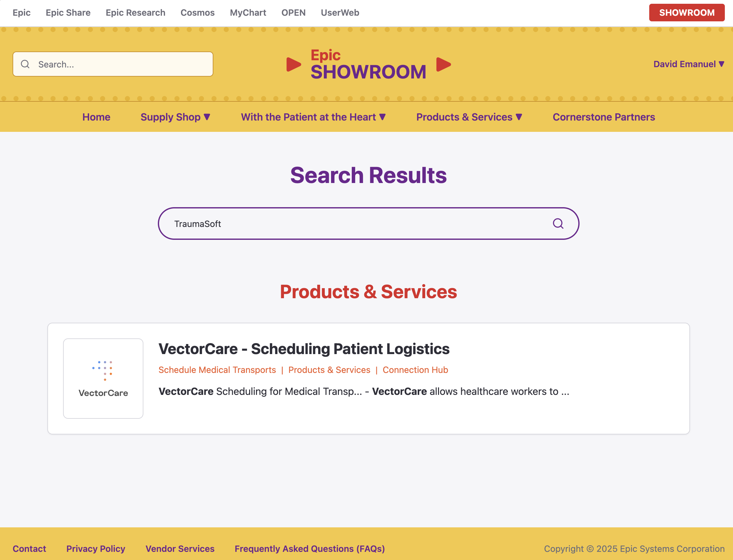
Task: Click inside the TraumaSoft search field
Action: tap(333, 223)
